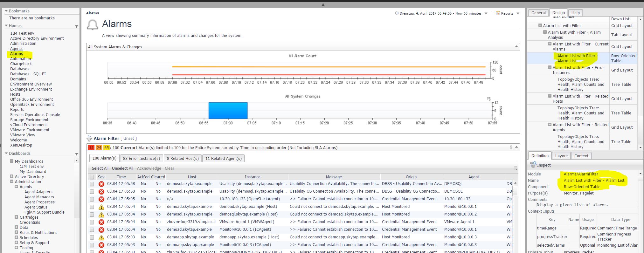This screenshot has width=644, height=253.
Task: Switch to the General tab
Action: point(538,13)
